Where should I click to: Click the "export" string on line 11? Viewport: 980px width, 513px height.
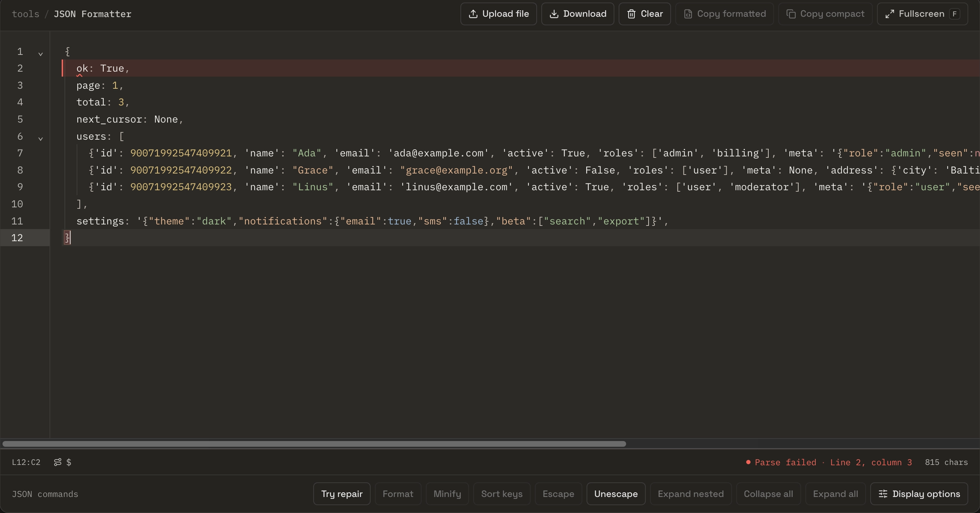pos(621,221)
